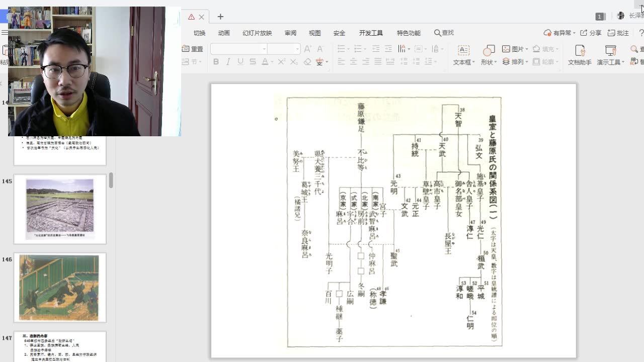Align text right
The width and height of the screenshot is (644, 362).
(366, 62)
